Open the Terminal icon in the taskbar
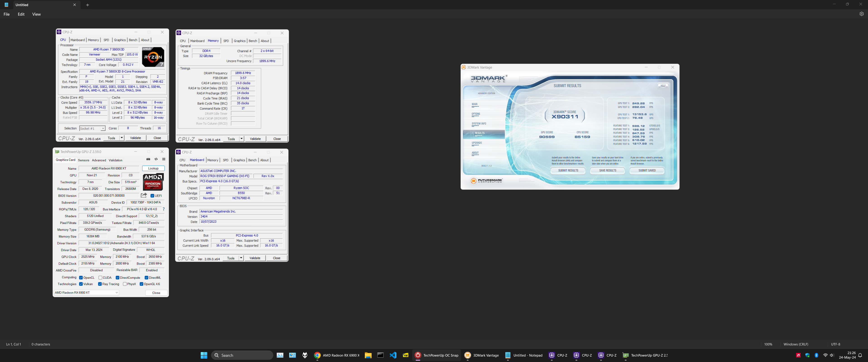The height and width of the screenshot is (362, 868). tap(380, 355)
